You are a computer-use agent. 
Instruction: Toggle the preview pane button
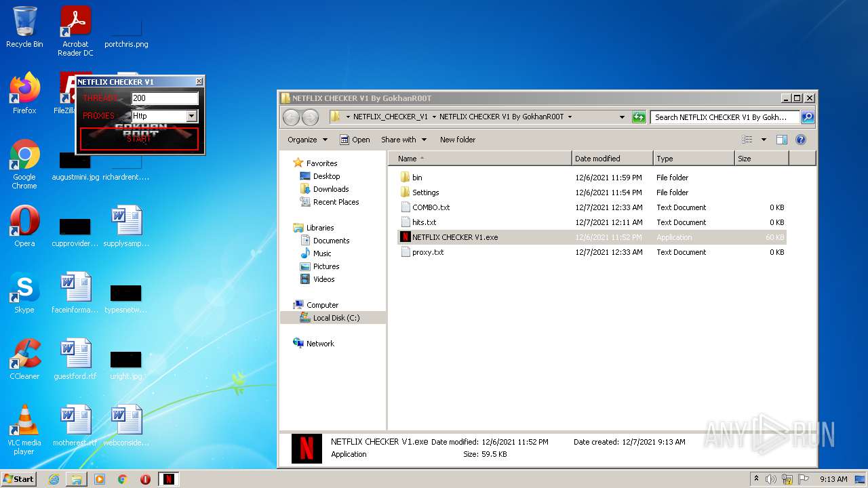point(782,140)
